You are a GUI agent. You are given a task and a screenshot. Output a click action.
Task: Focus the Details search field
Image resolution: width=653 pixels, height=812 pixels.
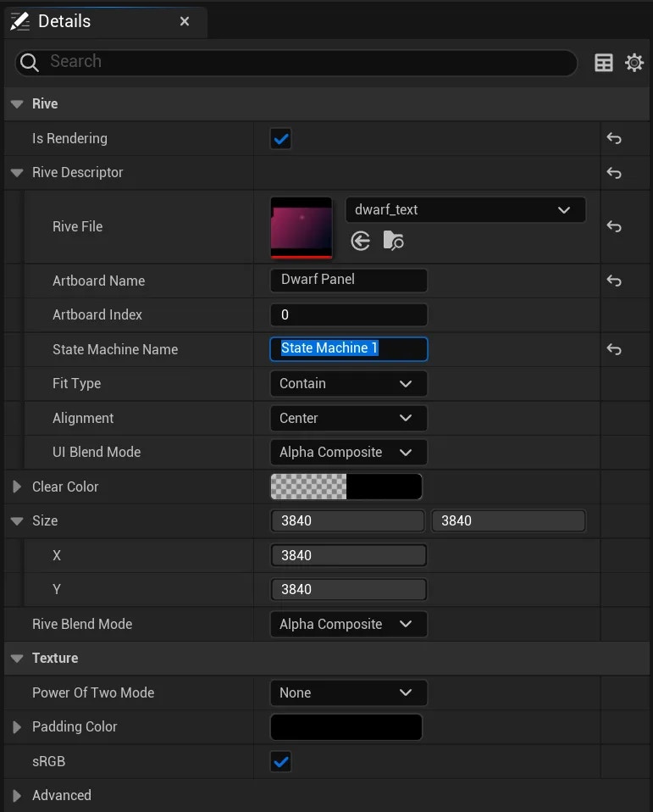coord(296,63)
